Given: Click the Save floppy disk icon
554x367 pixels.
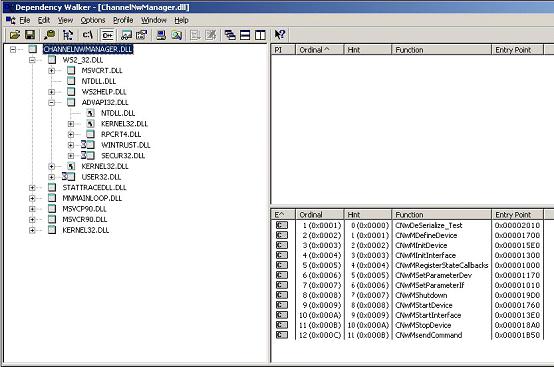Looking at the screenshot, I should click(x=30, y=35).
